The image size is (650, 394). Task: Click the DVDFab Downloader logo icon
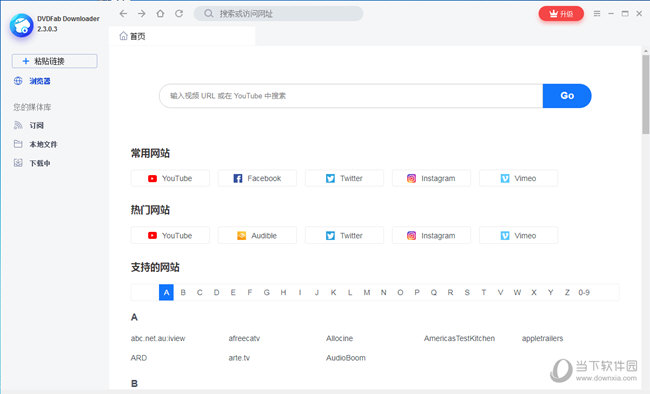point(22,26)
